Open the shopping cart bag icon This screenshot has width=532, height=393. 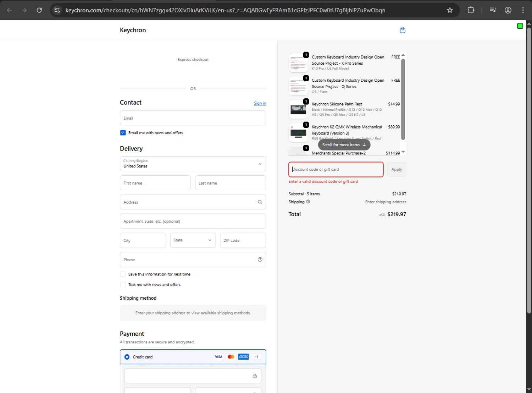coord(403,30)
